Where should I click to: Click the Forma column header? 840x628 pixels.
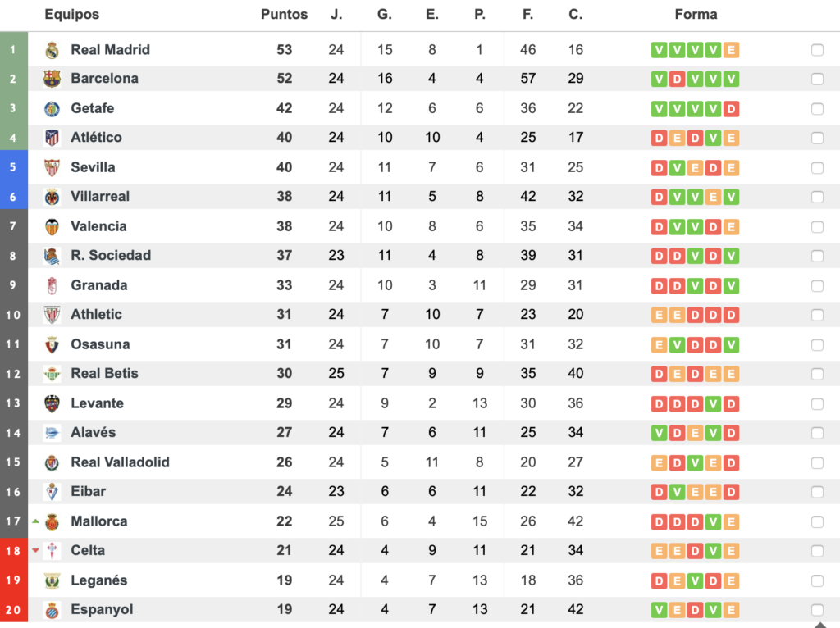pyautogui.click(x=696, y=15)
